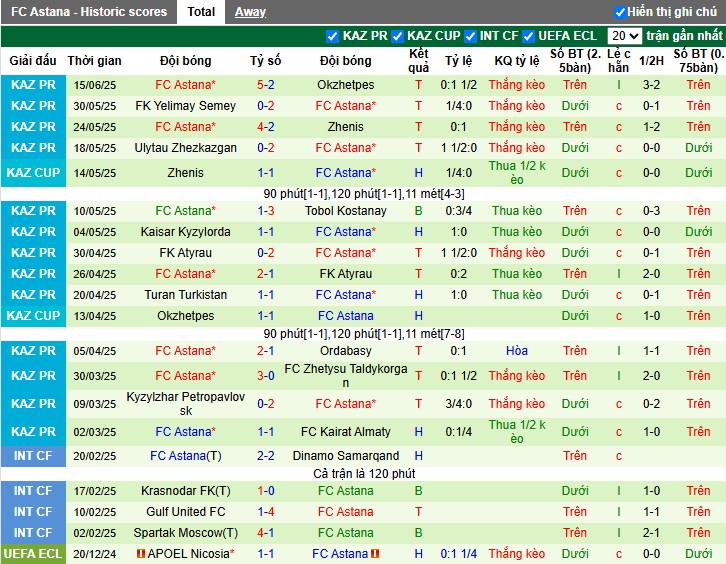Click the handicap 0:1 1/2 on 15/06/25
Viewport: 726px width, 564px height.
point(458,85)
